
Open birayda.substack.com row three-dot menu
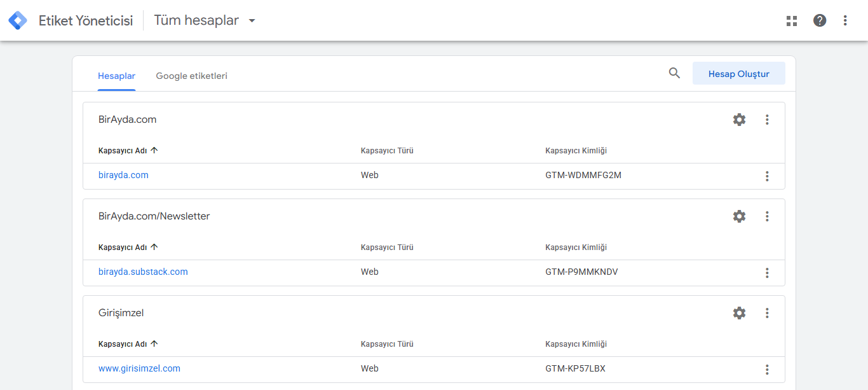pos(767,273)
